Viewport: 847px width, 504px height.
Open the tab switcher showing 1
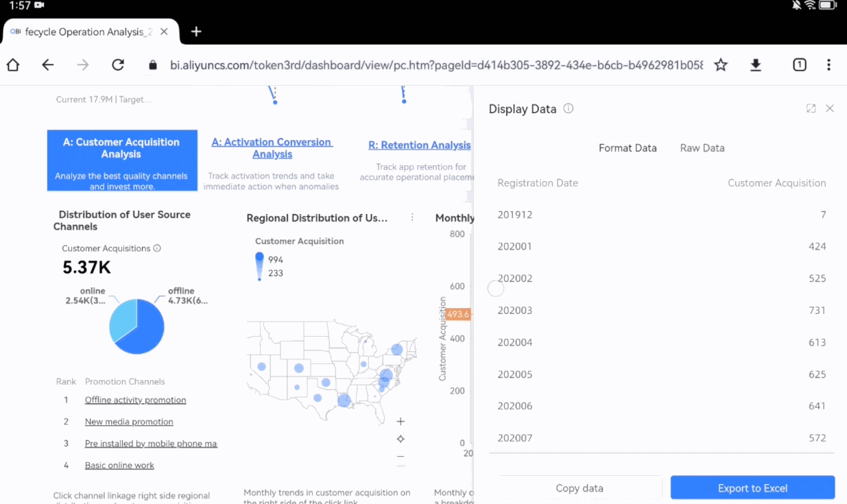(799, 65)
